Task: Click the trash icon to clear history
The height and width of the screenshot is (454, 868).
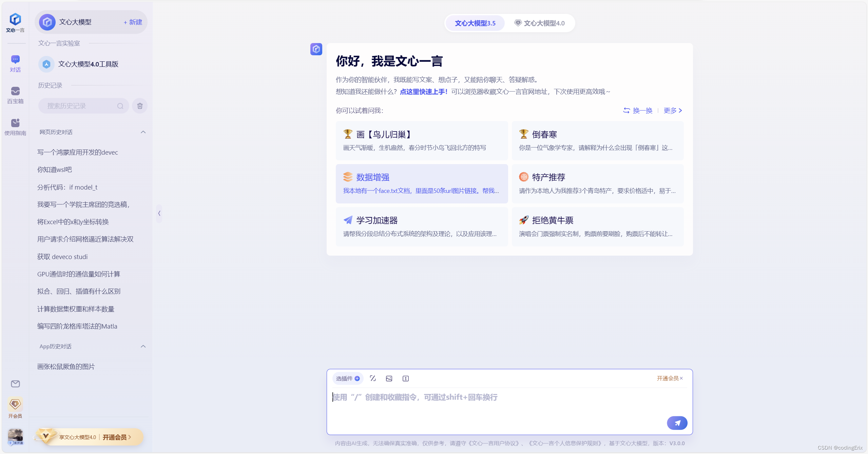Action: point(140,106)
